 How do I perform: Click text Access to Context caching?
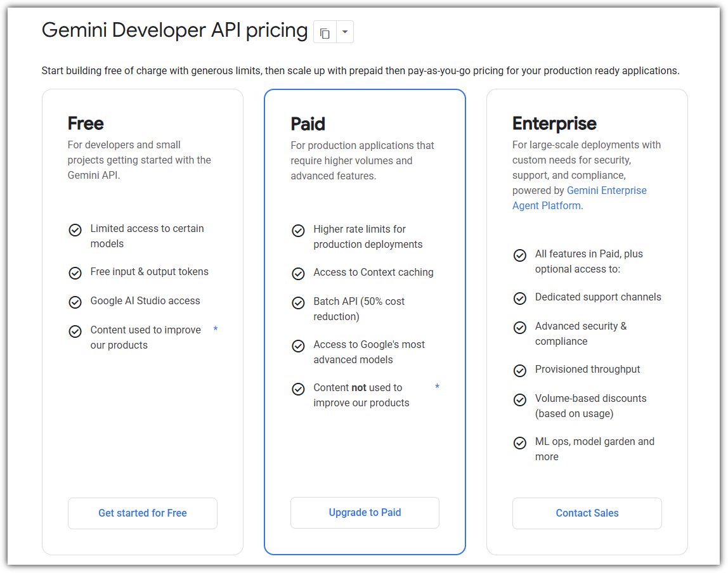(x=374, y=273)
